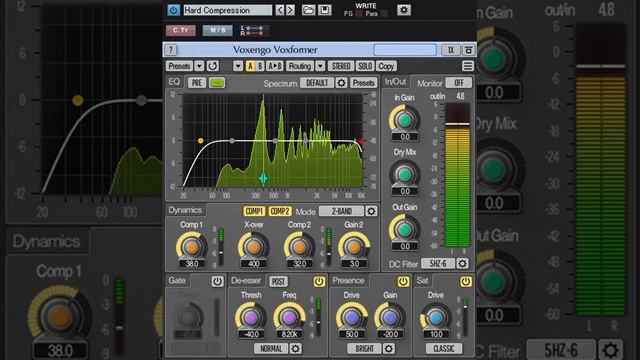Open Spectrum Presets button
The height and width of the screenshot is (360, 640).
[x=363, y=83]
